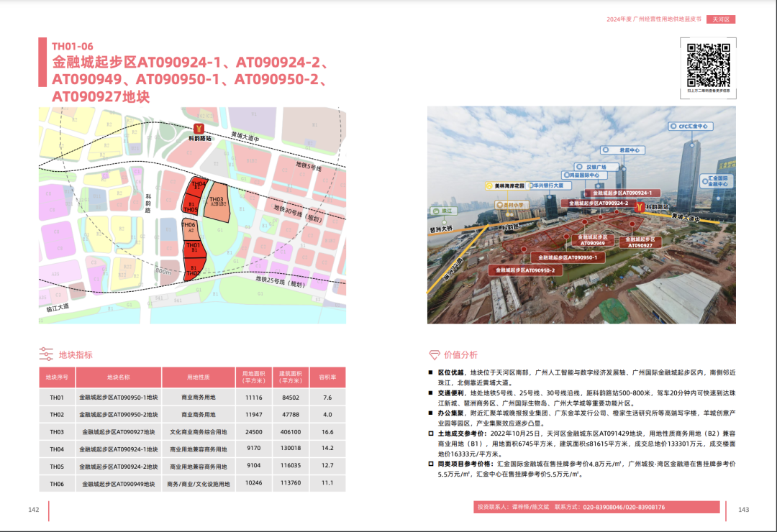Click the 金融城起步区AT090950-2 photo label
The height and width of the screenshot is (532, 777).
(524, 270)
